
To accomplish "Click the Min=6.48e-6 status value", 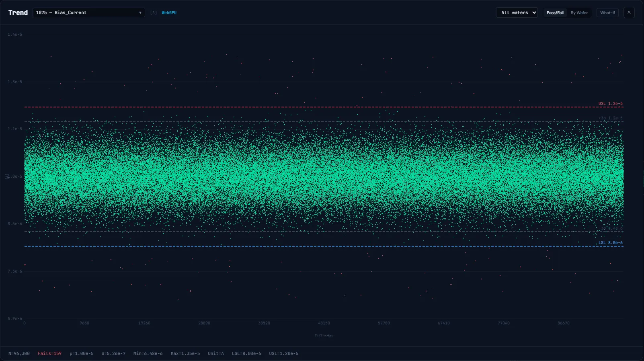I will 148,354.
